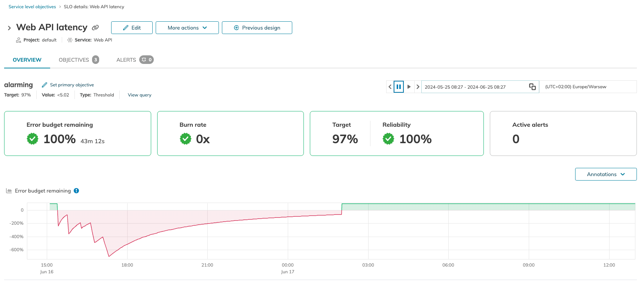Click the Type: Threshold text
The width and height of the screenshot is (644, 286).
97,95
